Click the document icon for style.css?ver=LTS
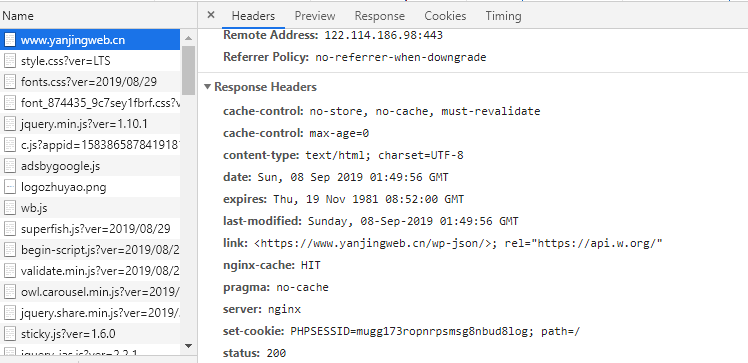748x363 pixels. tap(10, 61)
